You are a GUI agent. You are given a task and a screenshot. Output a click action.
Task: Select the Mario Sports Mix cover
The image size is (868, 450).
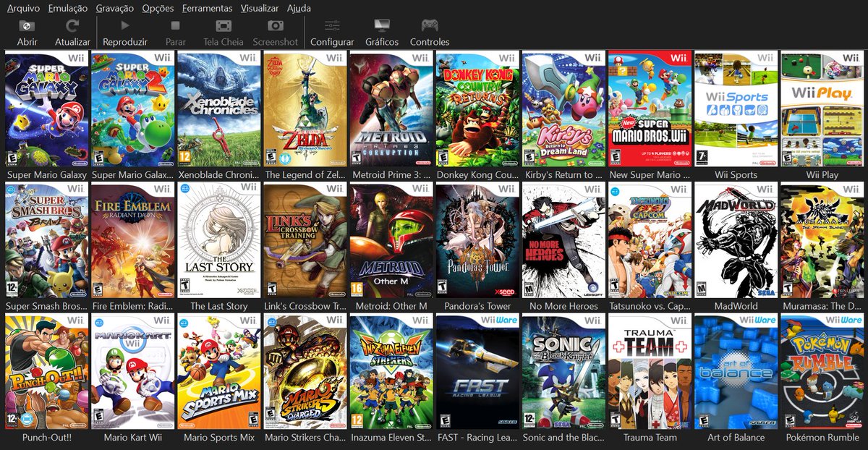[x=218, y=372]
